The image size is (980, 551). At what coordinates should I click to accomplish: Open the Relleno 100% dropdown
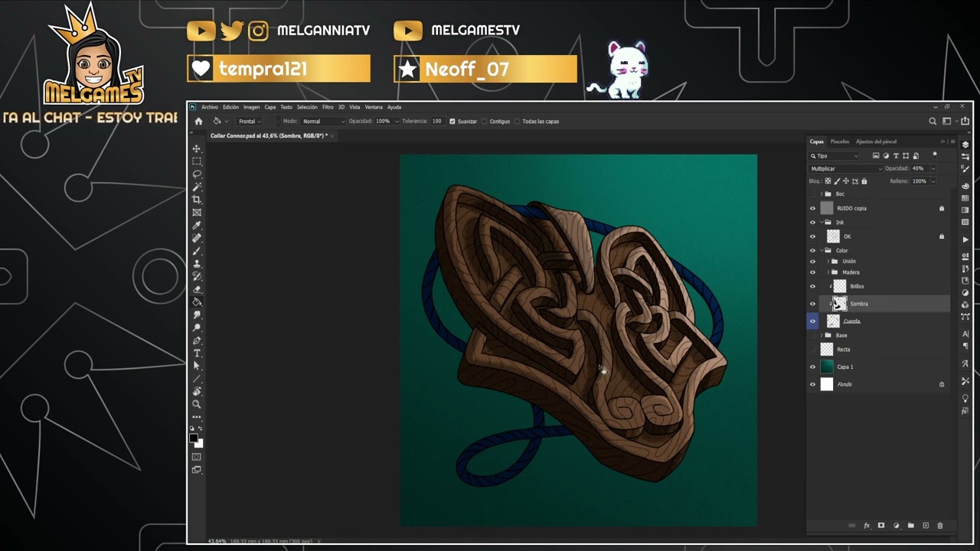click(x=932, y=181)
